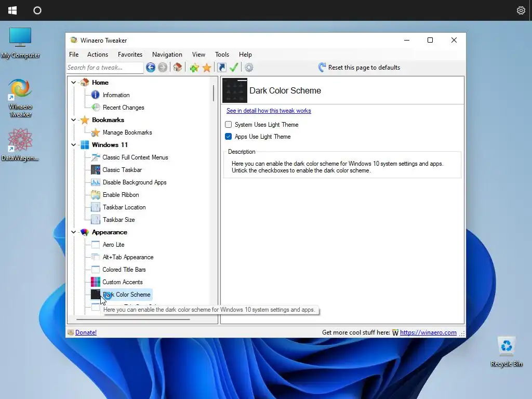532x399 pixels.
Task: Click the green checkmark toolbar icon
Action: [234, 68]
